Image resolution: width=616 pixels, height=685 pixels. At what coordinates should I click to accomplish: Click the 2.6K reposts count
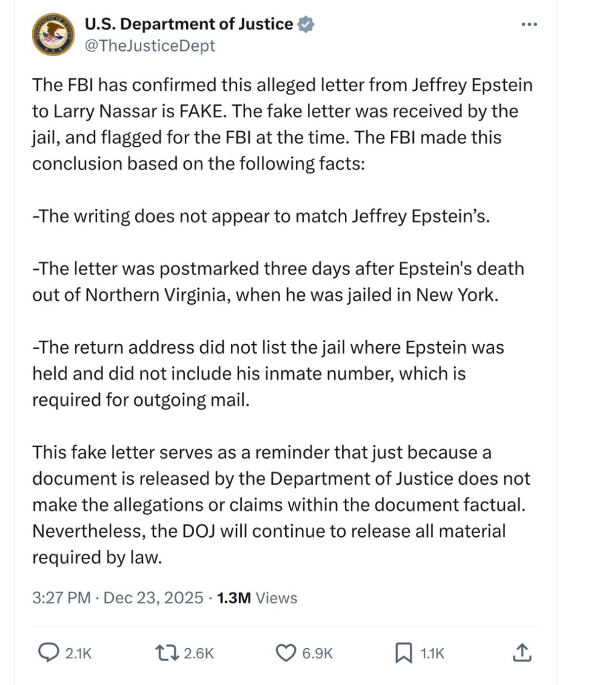198,654
